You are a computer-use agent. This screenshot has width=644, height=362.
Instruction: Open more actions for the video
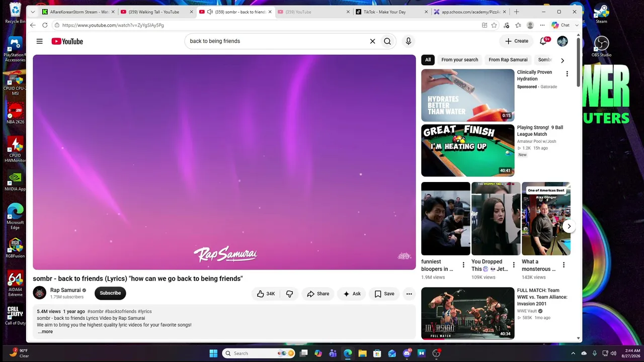click(x=409, y=294)
